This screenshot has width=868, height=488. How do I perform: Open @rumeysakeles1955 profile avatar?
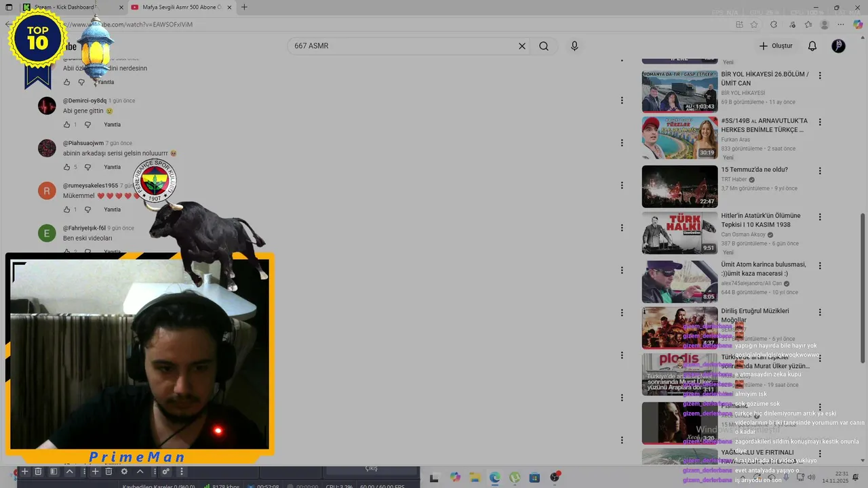pyautogui.click(x=47, y=190)
